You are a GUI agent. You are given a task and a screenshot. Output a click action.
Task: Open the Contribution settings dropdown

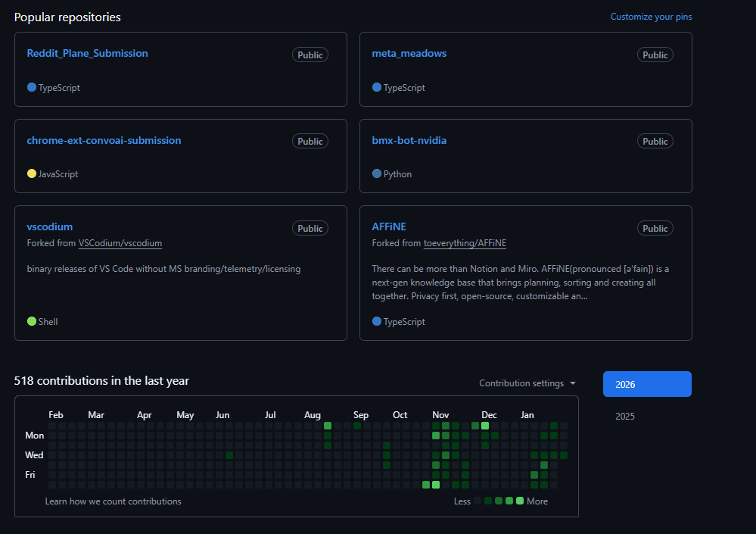point(521,383)
